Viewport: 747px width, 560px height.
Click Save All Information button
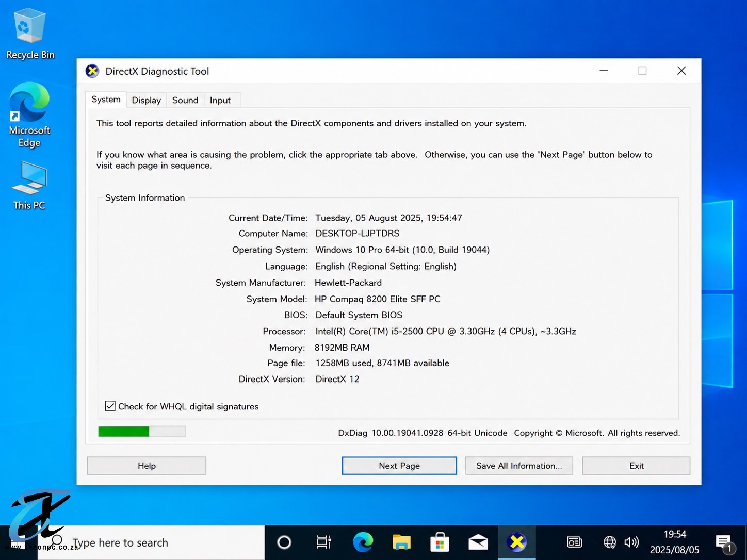coord(519,466)
